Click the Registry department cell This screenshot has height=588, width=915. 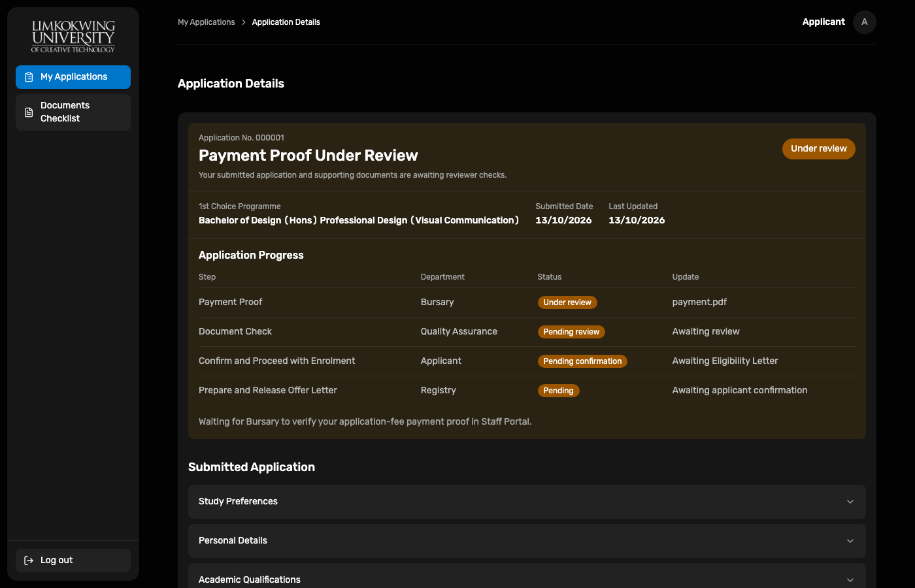click(439, 391)
